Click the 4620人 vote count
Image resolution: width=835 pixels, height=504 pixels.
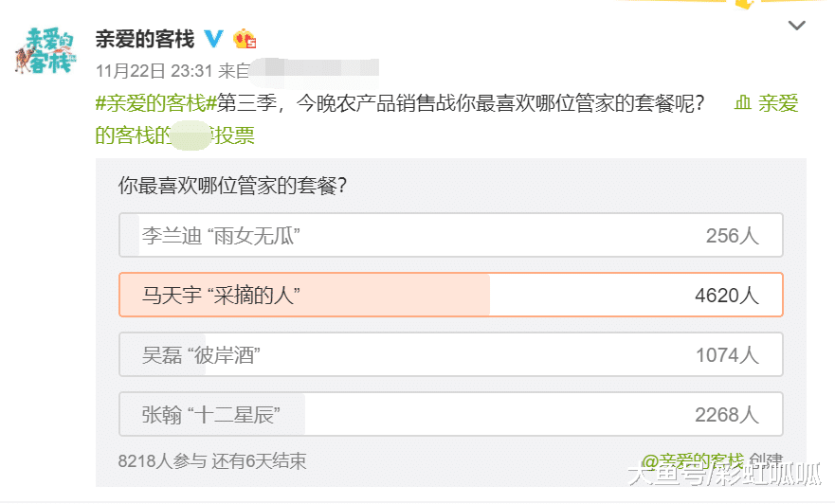[x=726, y=296]
